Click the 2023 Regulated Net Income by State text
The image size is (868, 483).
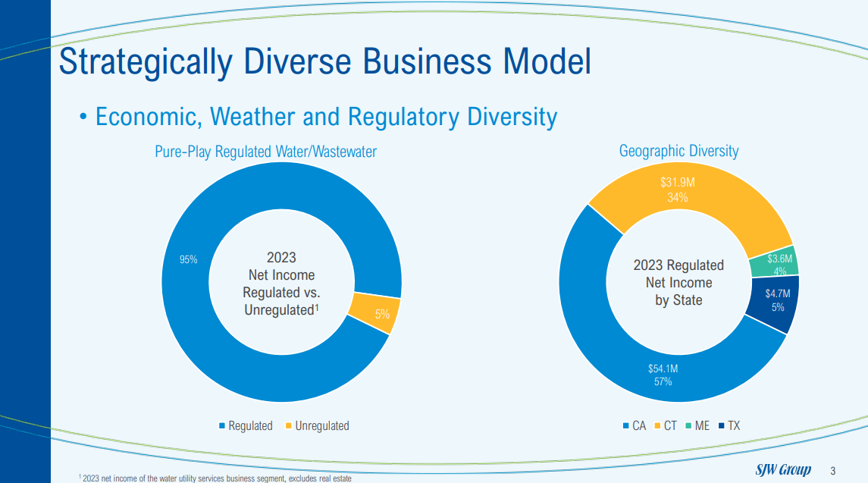[x=678, y=283]
